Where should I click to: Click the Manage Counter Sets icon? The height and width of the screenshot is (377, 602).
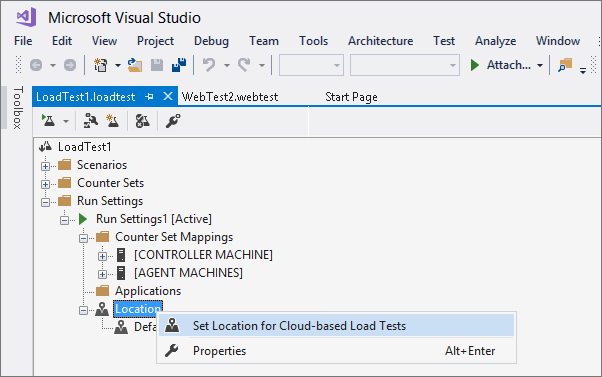[x=142, y=121]
